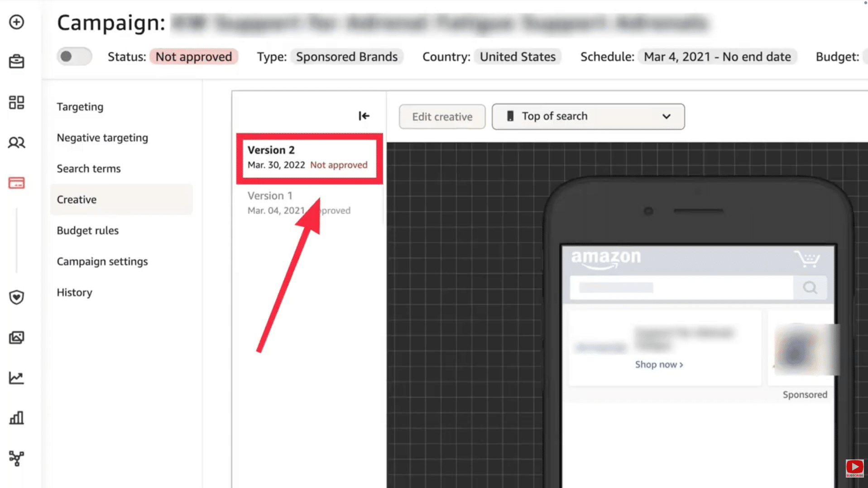Image resolution: width=868 pixels, height=488 pixels.
Task: Collapse the versions panel arrow
Action: (x=364, y=116)
